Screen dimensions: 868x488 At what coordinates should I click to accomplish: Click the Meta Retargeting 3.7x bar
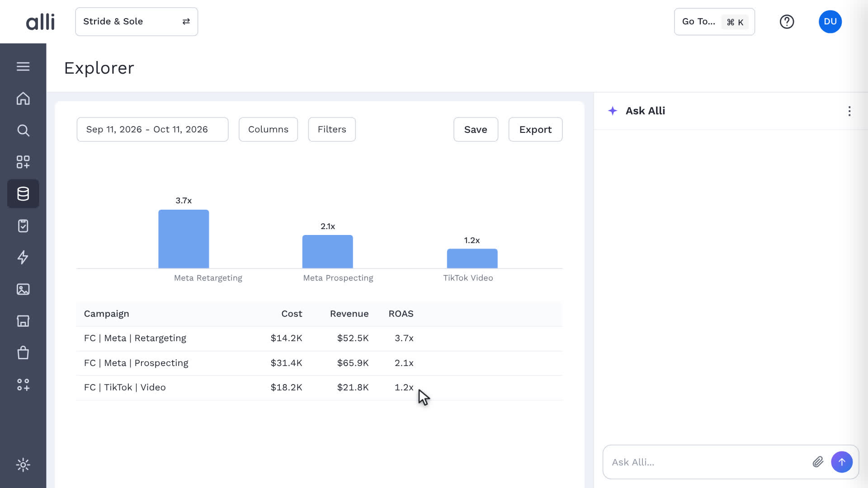click(184, 239)
